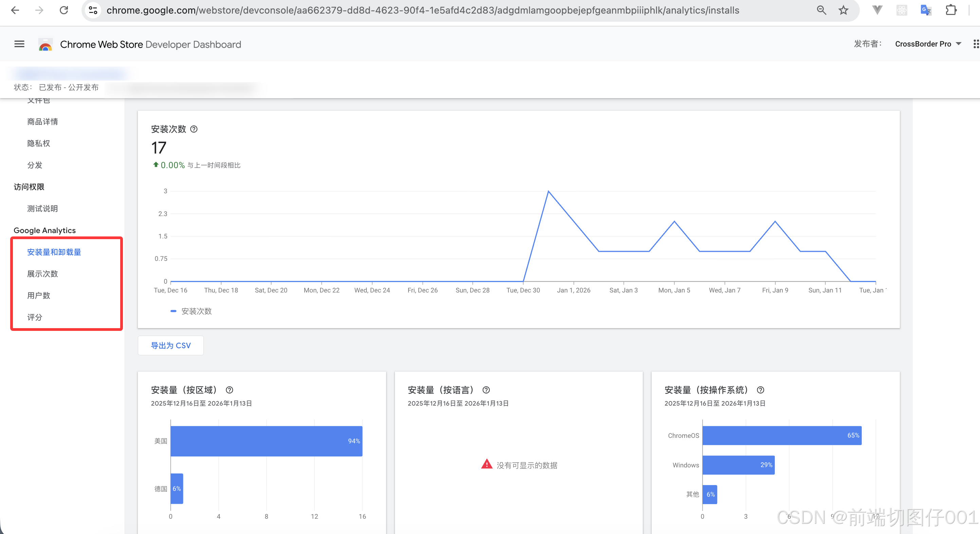Click the zoom magnifier icon in address bar

(x=821, y=10)
